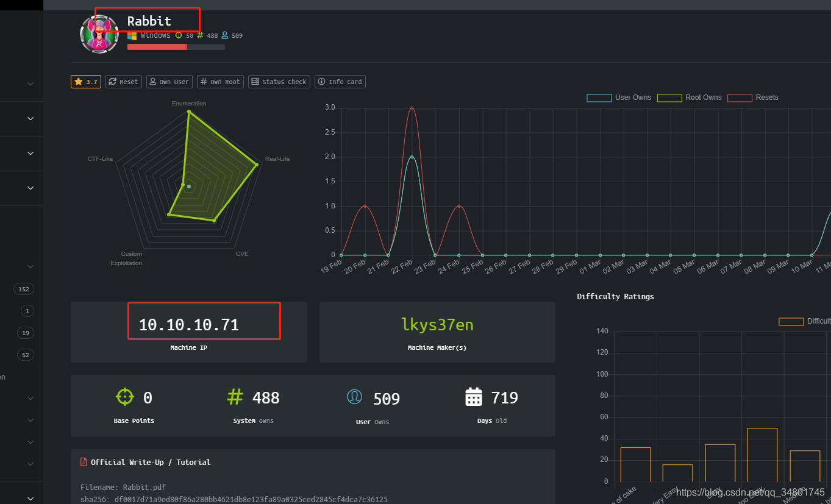Click the Real-Life vertex of radar chart
Viewport: 831px width, 504px height.
(x=257, y=165)
